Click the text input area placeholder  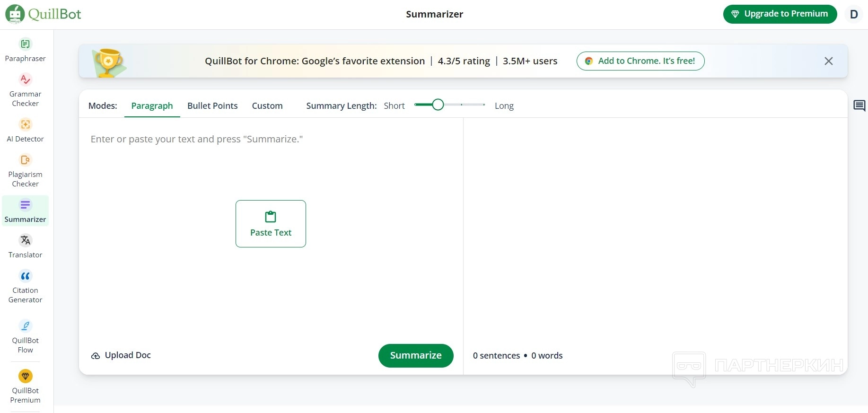click(x=197, y=139)
